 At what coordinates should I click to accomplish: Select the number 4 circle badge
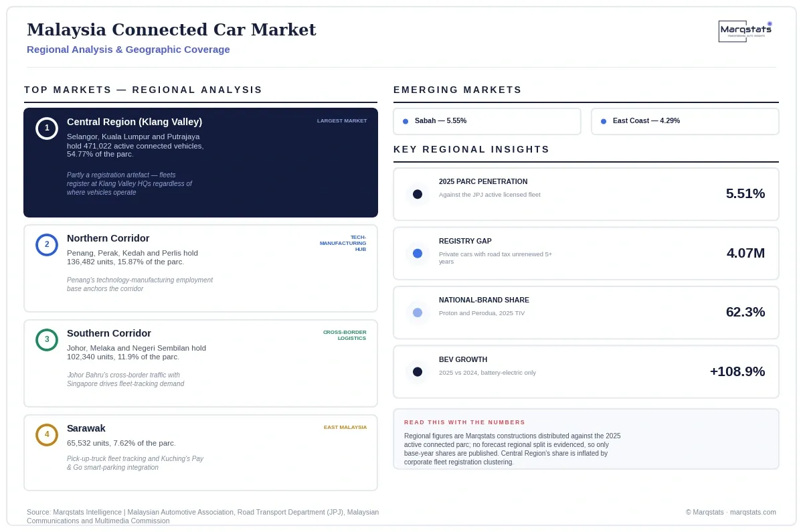point(47,435)
